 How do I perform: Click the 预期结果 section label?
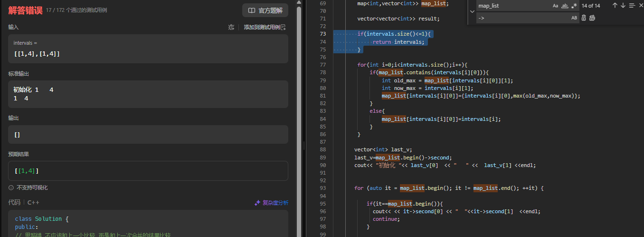click(19, 154)
